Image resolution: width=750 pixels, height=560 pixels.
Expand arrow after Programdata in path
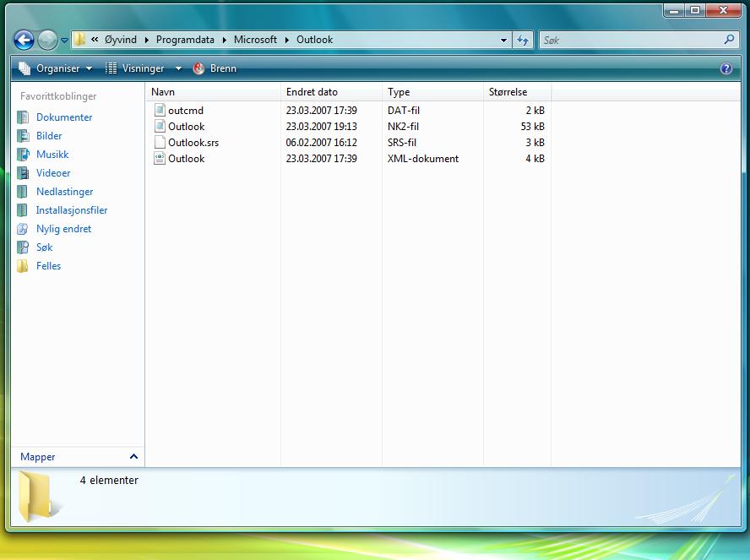coord(224,41)
